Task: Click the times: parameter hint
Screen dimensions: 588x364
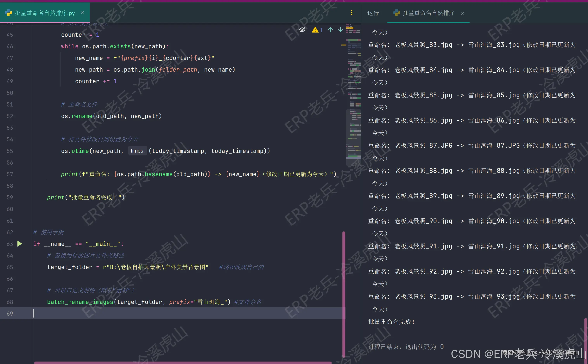Action: tap(137, 151)
